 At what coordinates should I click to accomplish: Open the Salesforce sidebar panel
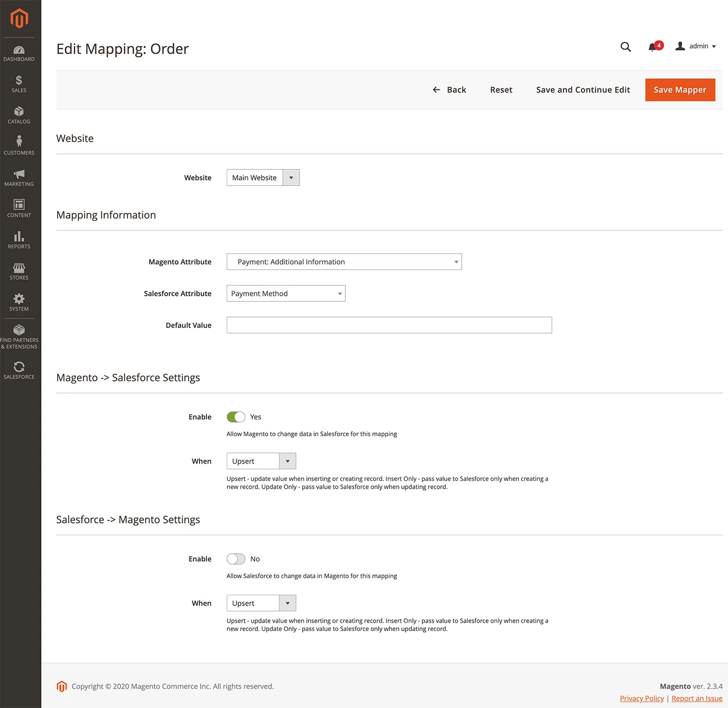tap(19, 369)
